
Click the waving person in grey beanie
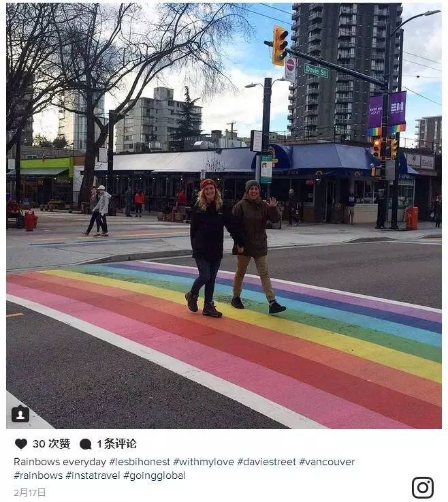click(255, 247)
